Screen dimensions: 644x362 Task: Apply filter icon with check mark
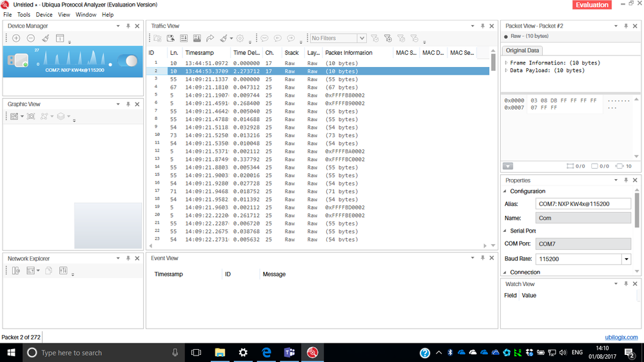(x=375, y=38)
